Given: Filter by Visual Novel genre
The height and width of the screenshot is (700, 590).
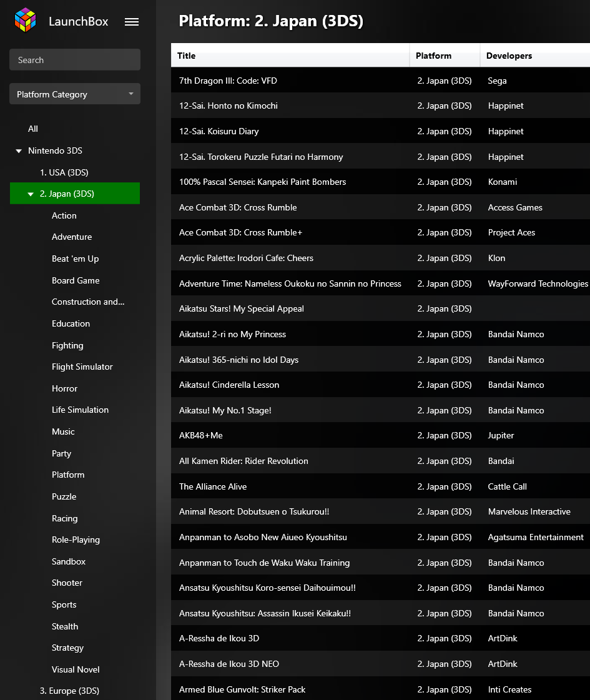Looking at the screenshot, I should click(x=76, y=669).
